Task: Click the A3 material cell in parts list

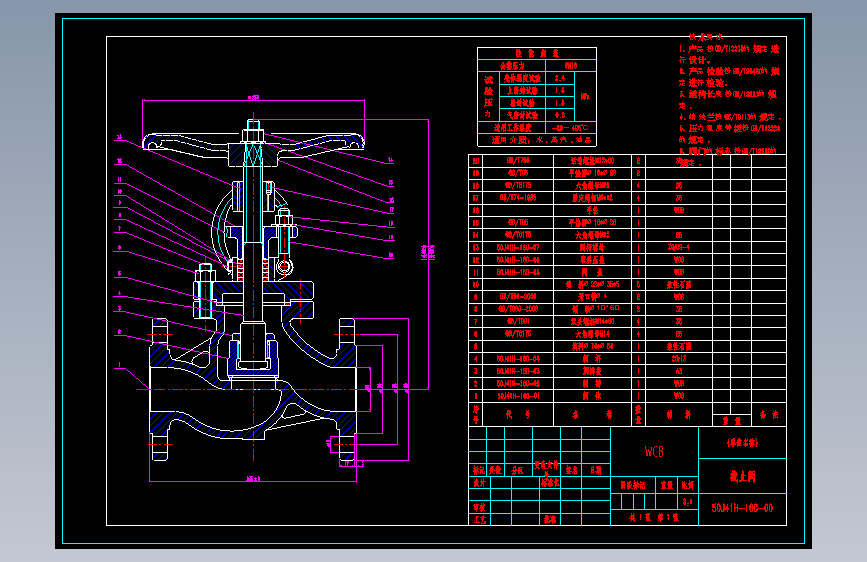Action: pos(679,371)
